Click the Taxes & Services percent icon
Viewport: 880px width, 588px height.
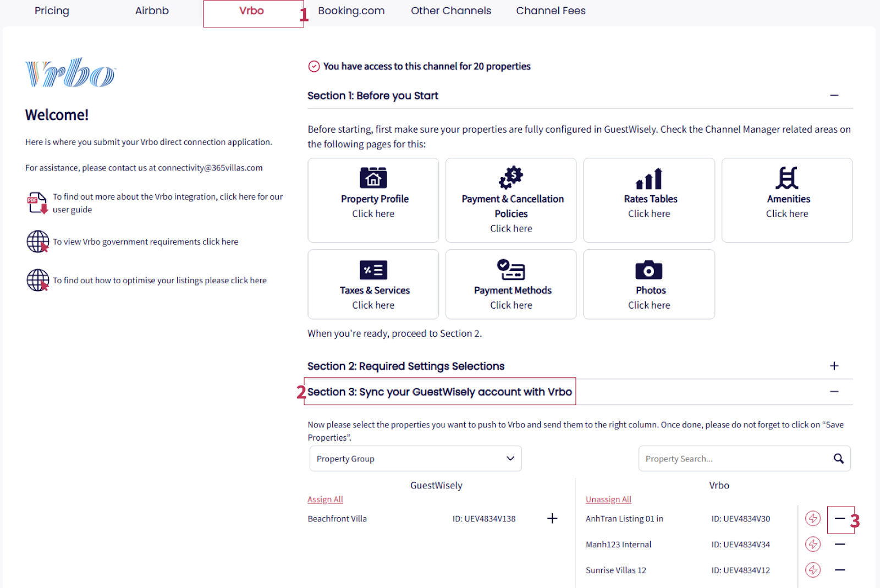[x=373, y=270]
